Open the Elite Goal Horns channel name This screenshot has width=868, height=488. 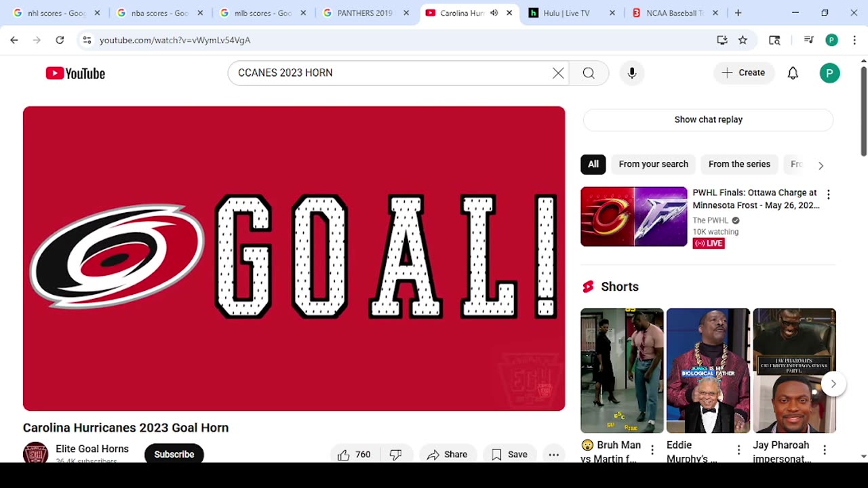[x=92, y=449]
